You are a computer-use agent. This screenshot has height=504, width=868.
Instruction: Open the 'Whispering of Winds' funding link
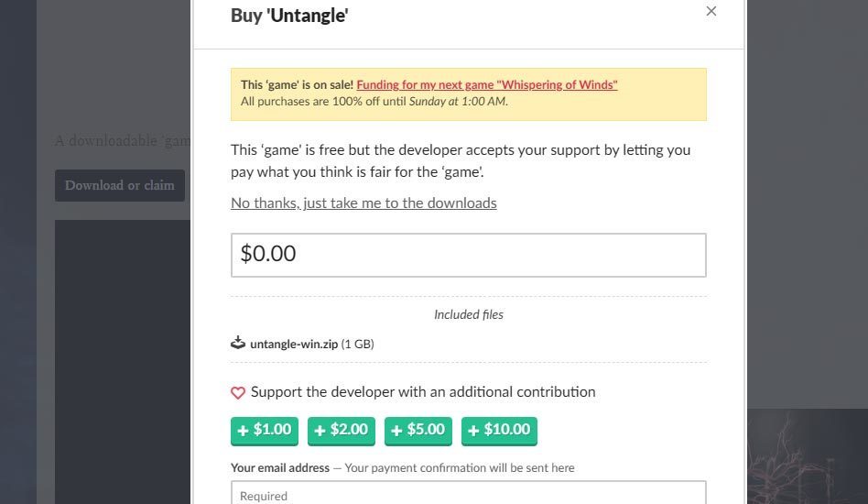pos(486,84)
